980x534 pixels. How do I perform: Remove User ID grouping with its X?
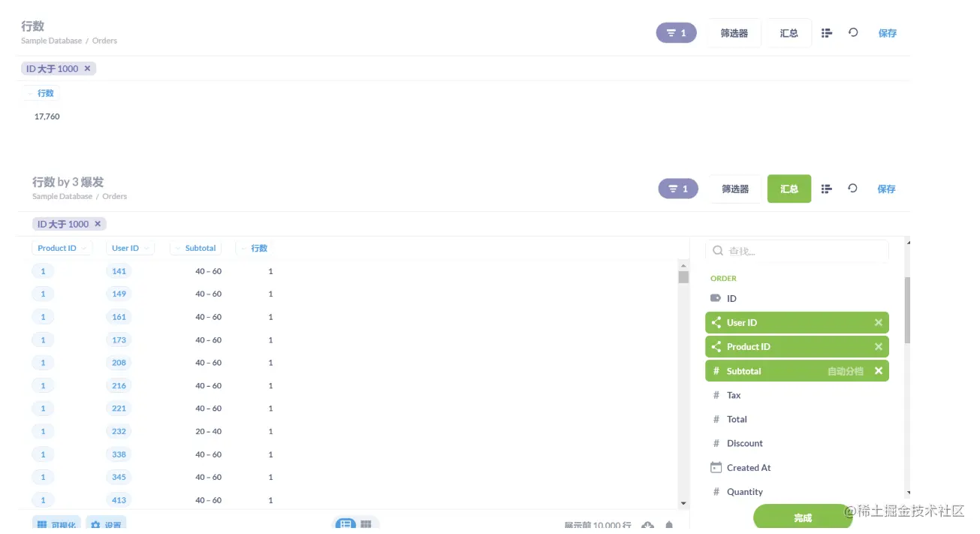879,323
